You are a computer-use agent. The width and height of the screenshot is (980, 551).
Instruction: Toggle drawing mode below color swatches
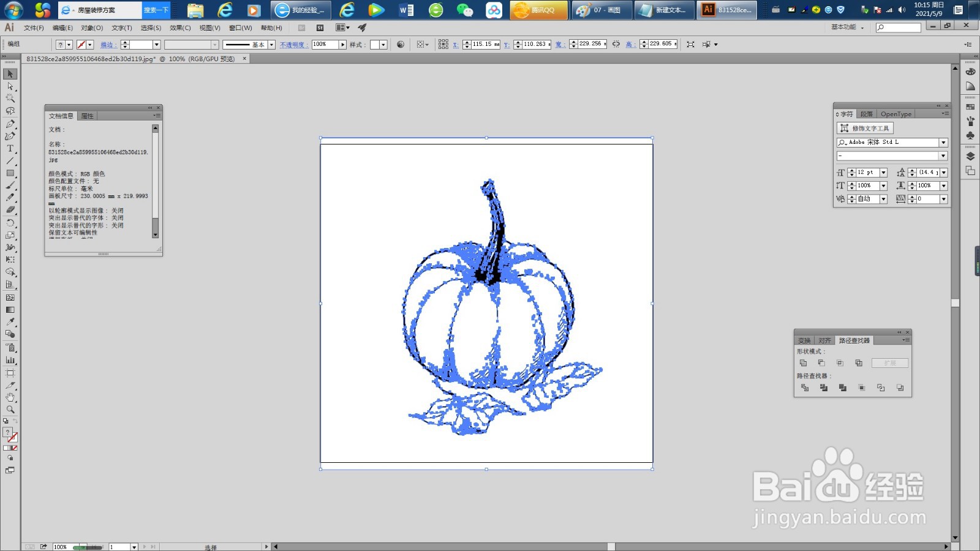(10, 458)
